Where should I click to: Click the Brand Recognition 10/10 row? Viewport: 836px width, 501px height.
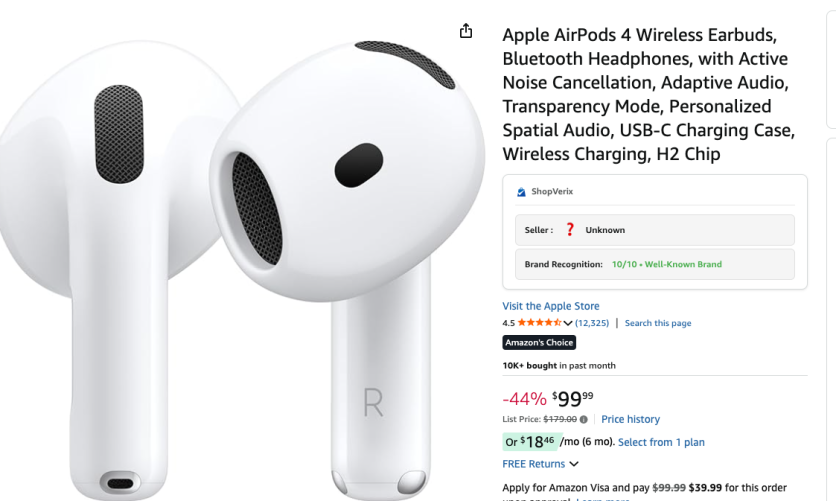pos(655,264)
